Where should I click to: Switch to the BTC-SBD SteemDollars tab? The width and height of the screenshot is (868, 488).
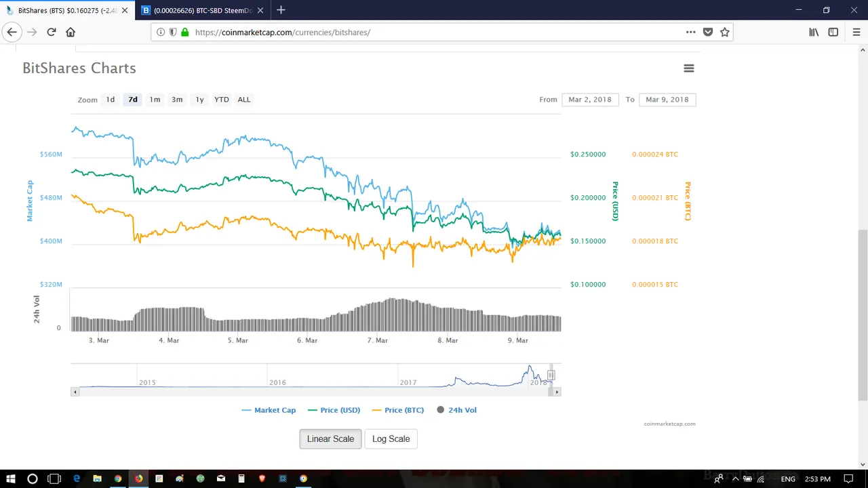(203, 10)
